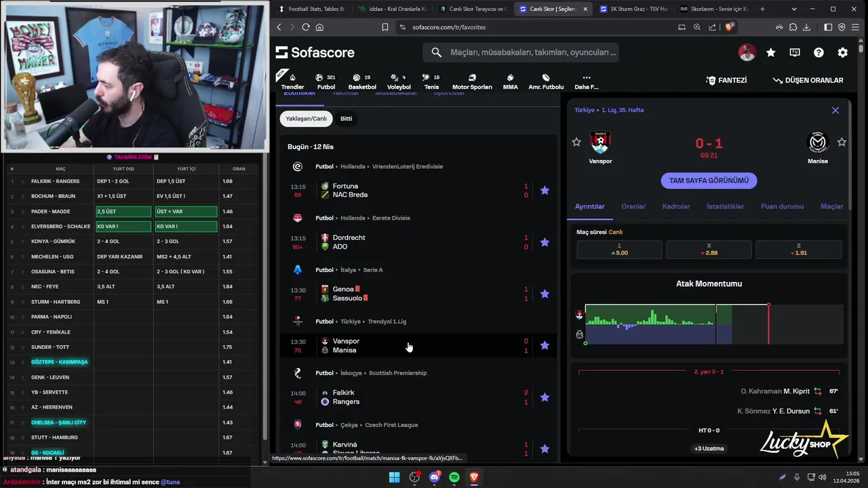Switch to Ayrıntılar tab
Screen dimensions: 868x488
tap(590, 206)
